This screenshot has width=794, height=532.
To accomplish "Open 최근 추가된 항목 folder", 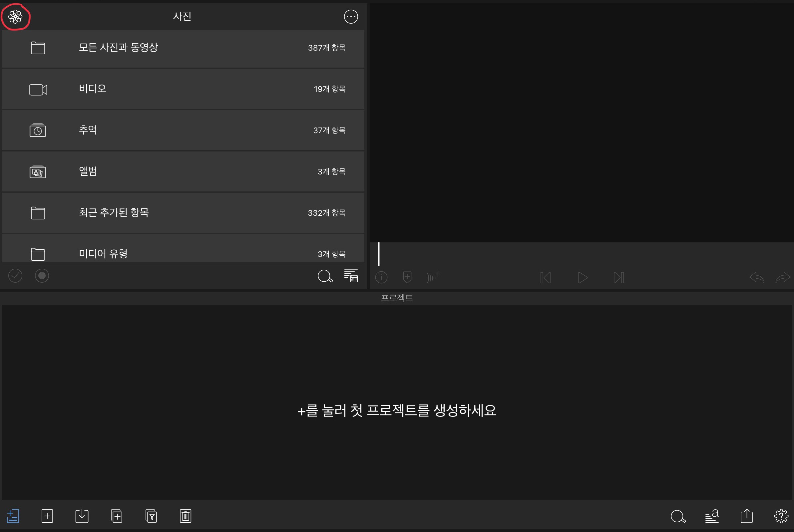I will pyautogui.click(x=183, y=213).
